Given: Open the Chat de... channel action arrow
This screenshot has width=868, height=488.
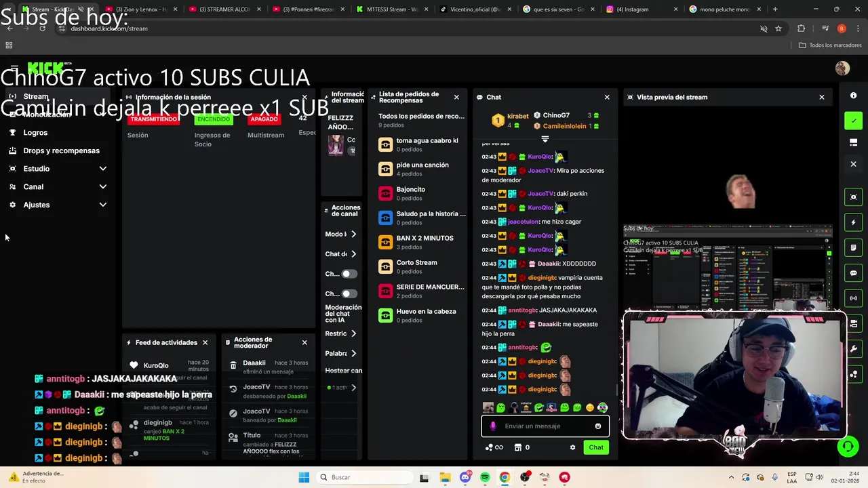Looking at the screenshot, I should coord(353,253).
